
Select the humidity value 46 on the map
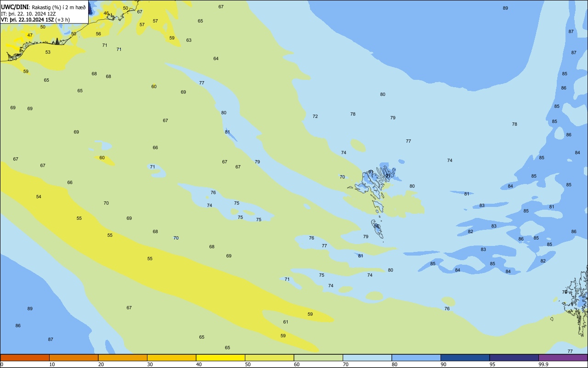click(106, 13)
